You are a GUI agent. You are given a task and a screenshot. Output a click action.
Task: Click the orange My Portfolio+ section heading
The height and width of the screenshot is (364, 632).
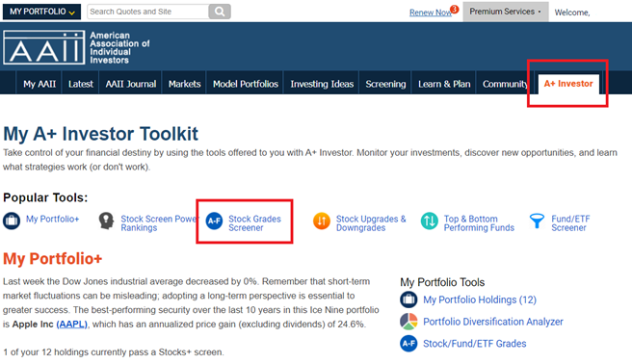point(52,258)
